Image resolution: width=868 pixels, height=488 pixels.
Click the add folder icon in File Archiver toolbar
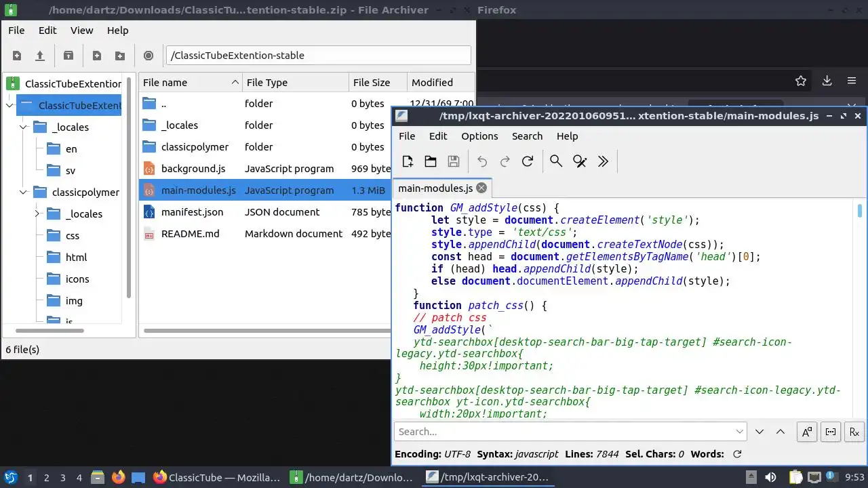[120, 56]
